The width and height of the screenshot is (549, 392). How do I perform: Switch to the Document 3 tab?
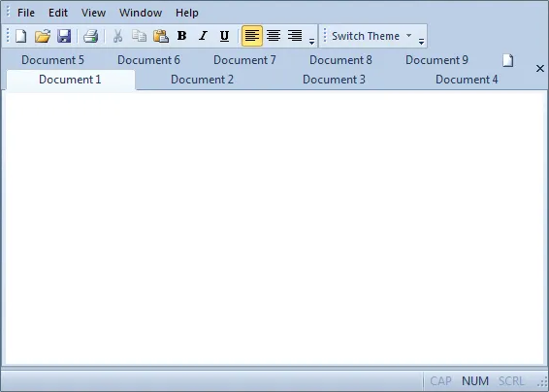click(x=334, y=80)
